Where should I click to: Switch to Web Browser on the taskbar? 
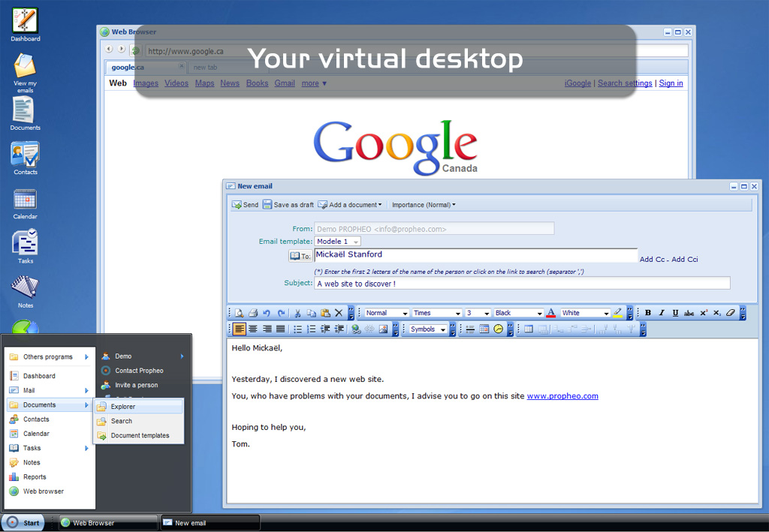pos(108,523)
